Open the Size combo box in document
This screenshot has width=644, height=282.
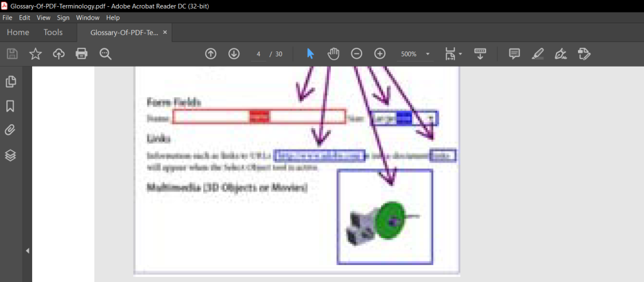click(x=404, y=118)
